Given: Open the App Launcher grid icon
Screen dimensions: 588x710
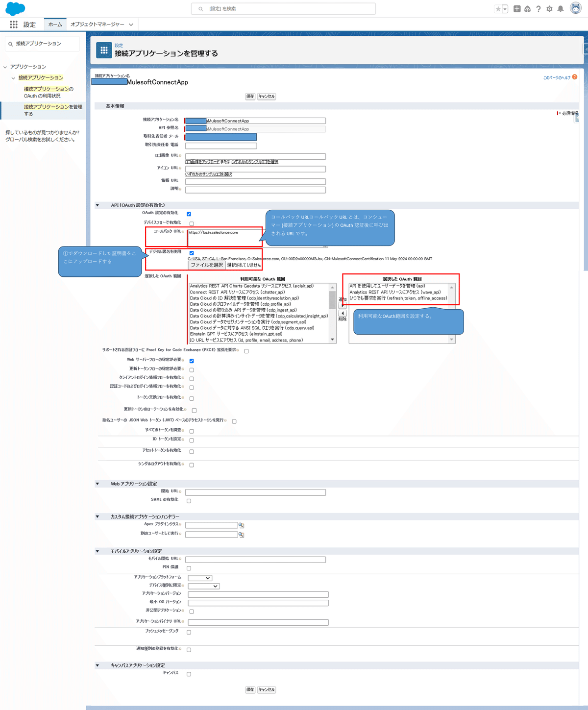Looking at the screenshot, I should pyautogui.click(x=13, y=24).
